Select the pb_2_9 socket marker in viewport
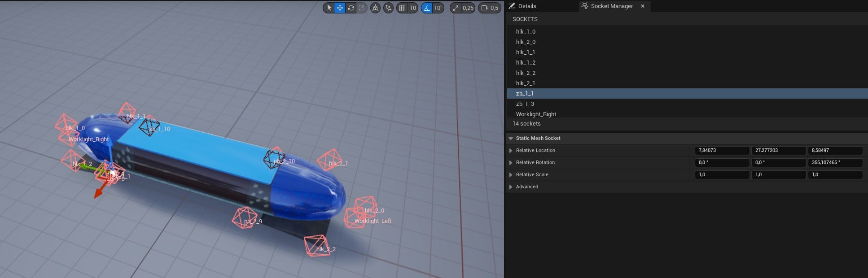 click(244, 217)
